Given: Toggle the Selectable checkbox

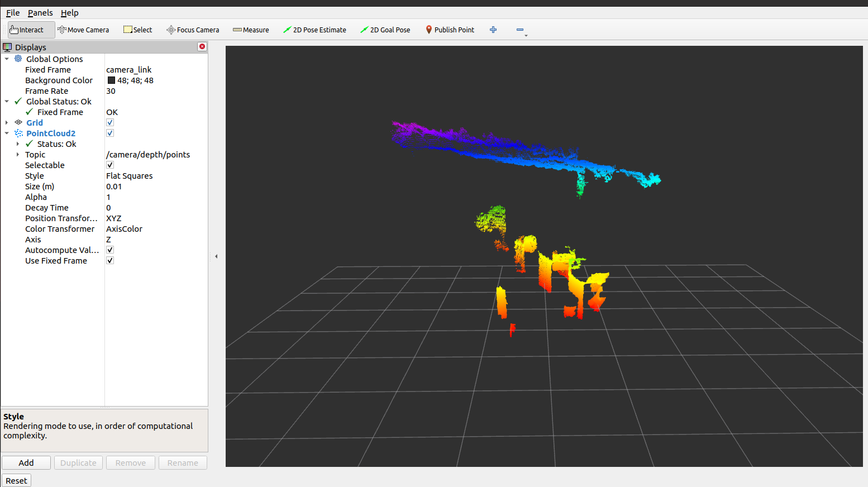Looking at the screenshot, I should point(110,165).
